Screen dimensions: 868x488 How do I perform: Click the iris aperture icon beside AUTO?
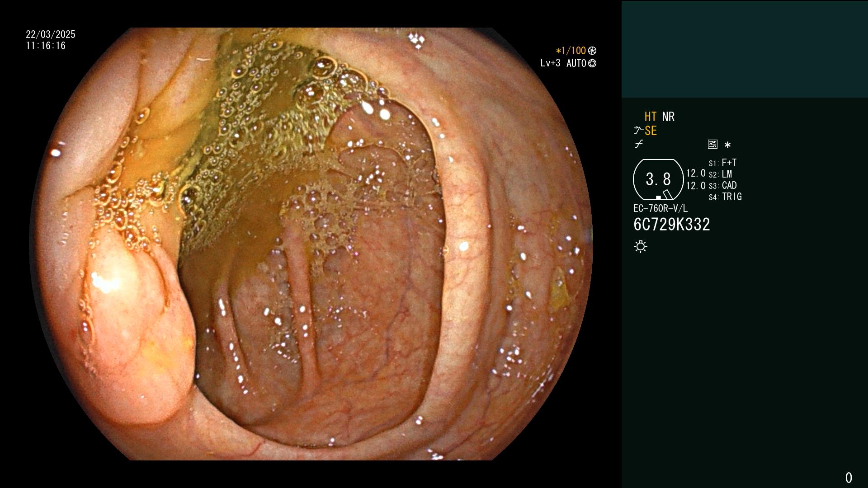pos(592,64)
